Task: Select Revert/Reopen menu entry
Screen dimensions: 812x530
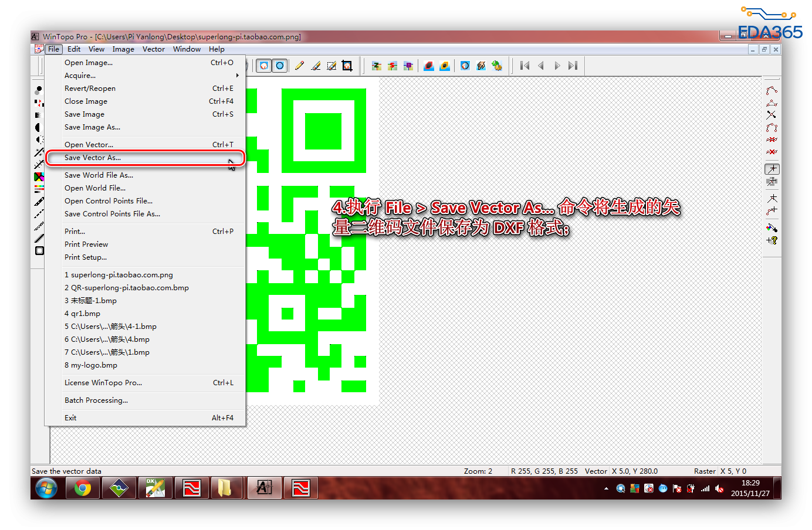Action: coord(146,89)
